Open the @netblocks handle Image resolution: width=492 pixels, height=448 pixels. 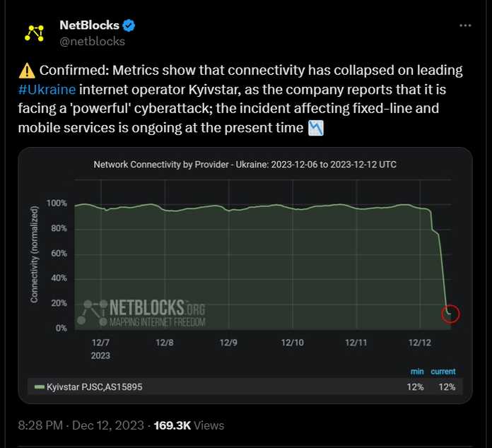click(x=92, y=42)
